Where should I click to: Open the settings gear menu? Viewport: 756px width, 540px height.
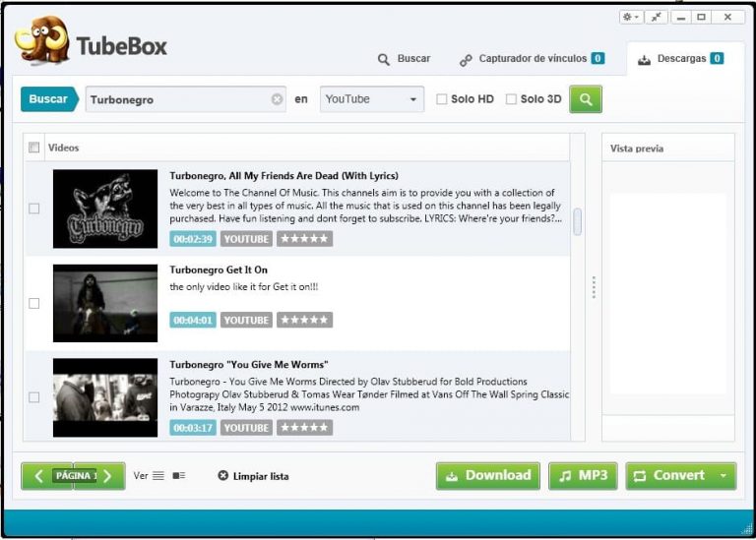[631, 18]
